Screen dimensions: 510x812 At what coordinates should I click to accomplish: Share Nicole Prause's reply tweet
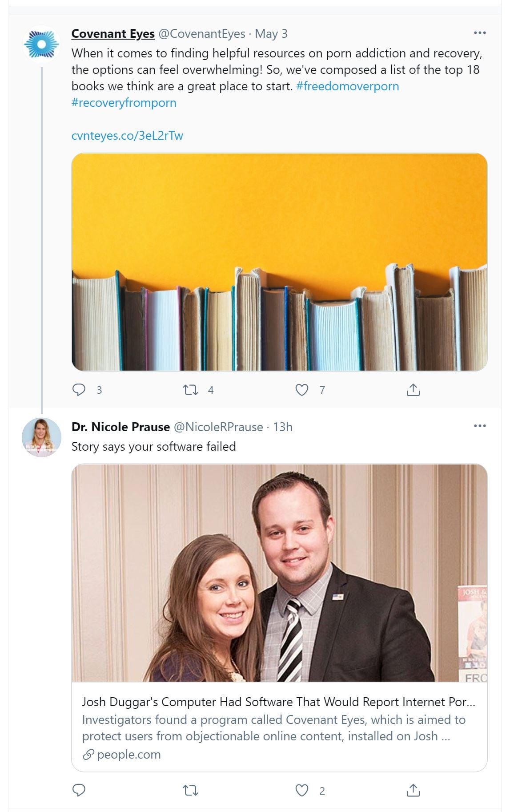[x=413, y=790]
